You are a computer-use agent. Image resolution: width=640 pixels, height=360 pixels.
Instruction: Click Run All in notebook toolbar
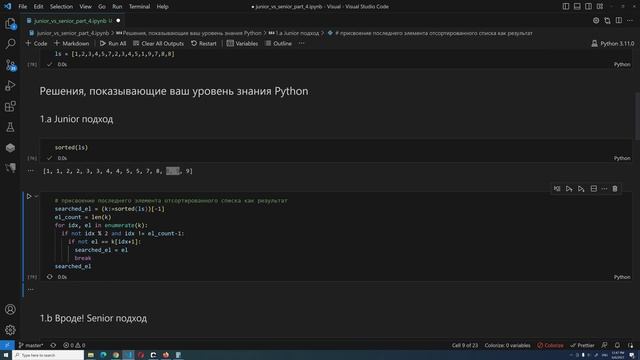(113, 43)
